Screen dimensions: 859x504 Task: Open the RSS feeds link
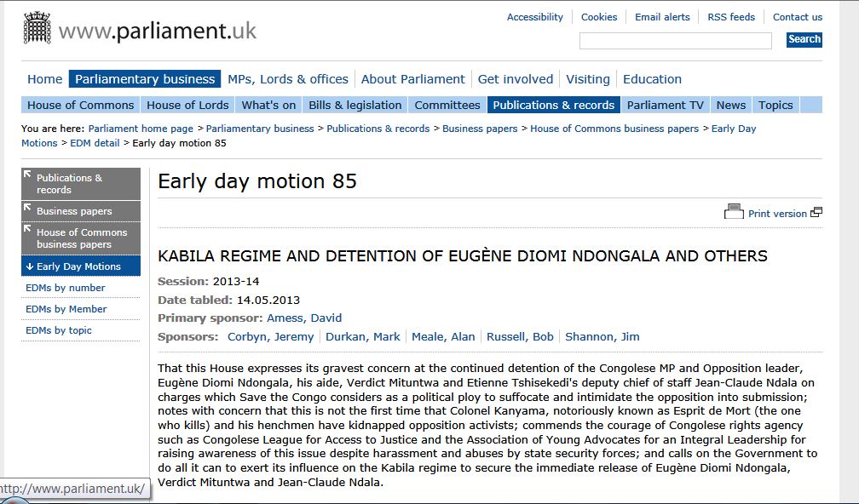click(731, 16)
